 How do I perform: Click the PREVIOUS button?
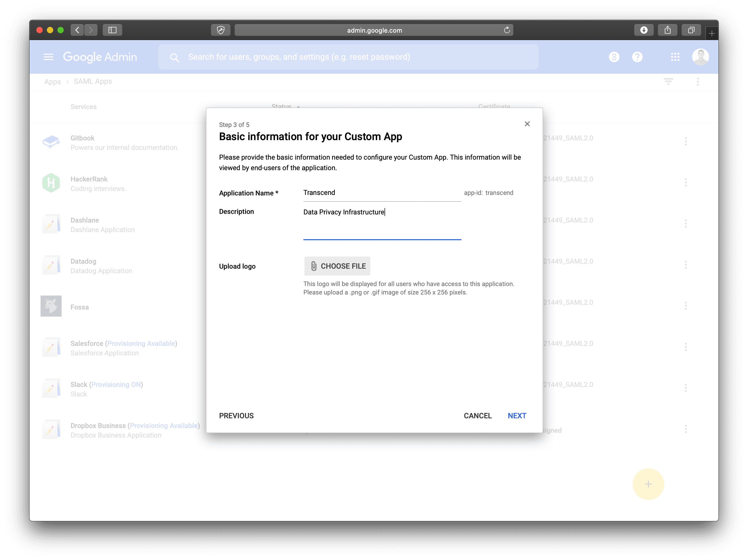(236, 416)
